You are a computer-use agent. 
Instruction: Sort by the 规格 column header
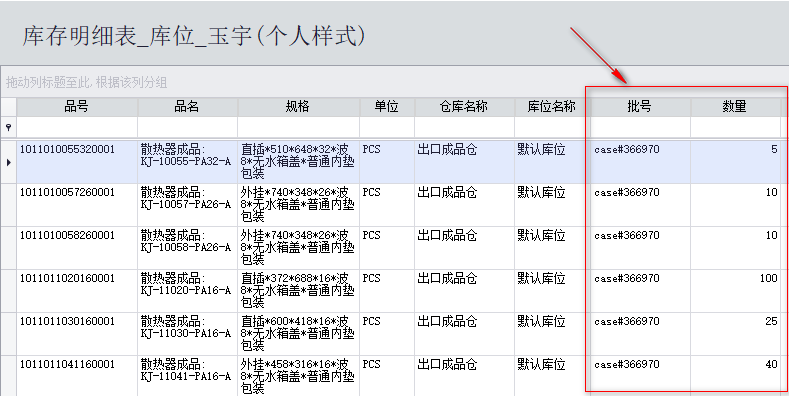coord(298,107)
